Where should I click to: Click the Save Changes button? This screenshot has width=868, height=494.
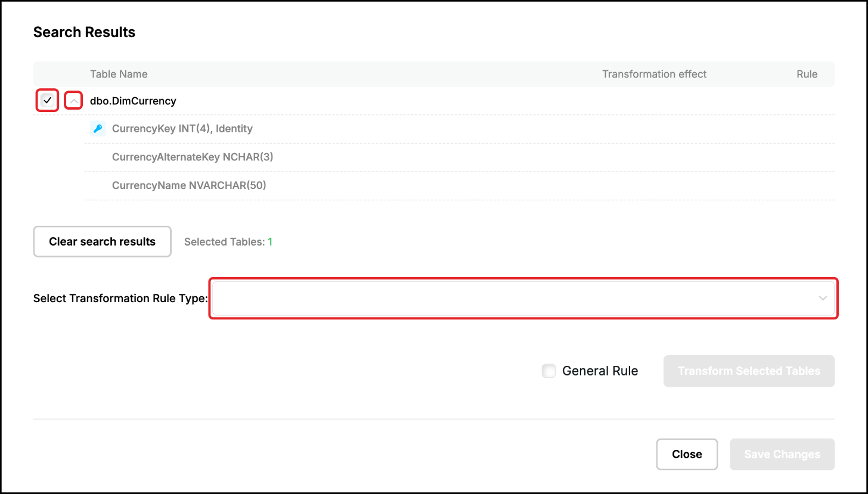[782, 454]
